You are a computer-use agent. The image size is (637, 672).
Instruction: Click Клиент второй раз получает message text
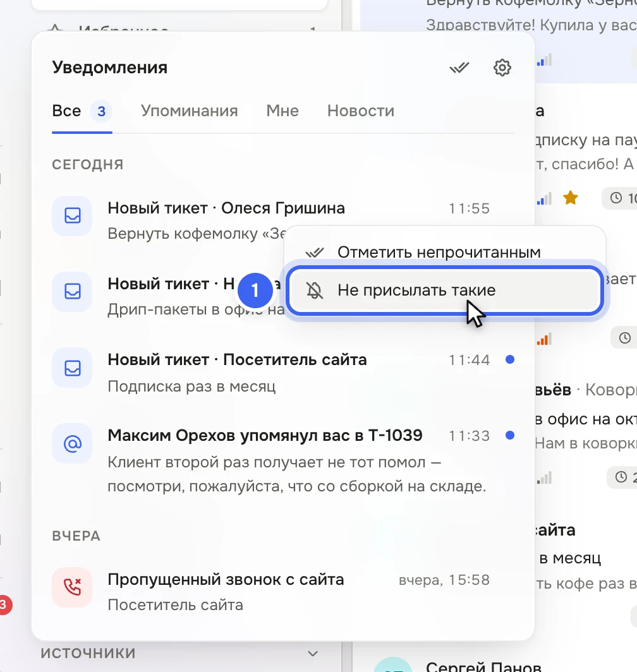pyautogui.click(x=297, y=474)
